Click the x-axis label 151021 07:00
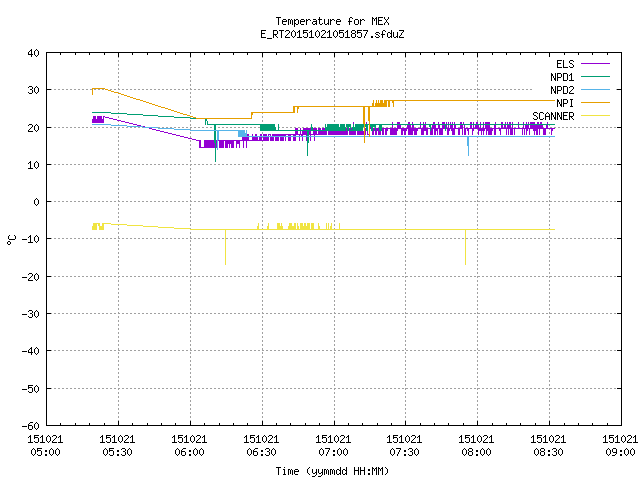Viewport: 640px width, 480px height. pos(333,446)
